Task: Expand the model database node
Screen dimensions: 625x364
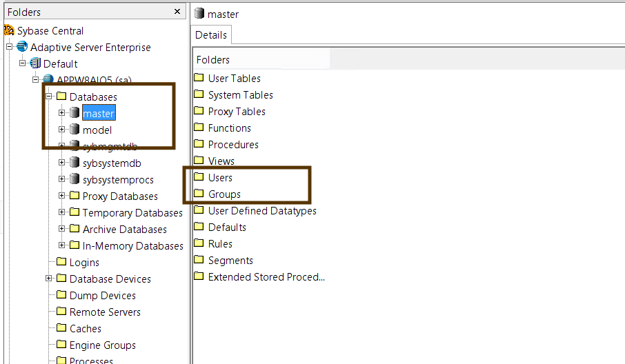Action: pyautogui.click(x=62, y=129)
